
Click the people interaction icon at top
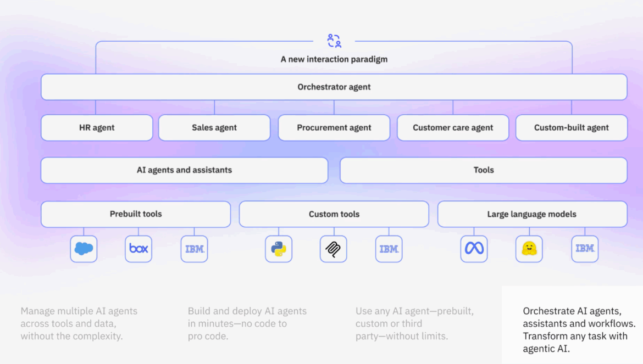click(x=334, y=41)
